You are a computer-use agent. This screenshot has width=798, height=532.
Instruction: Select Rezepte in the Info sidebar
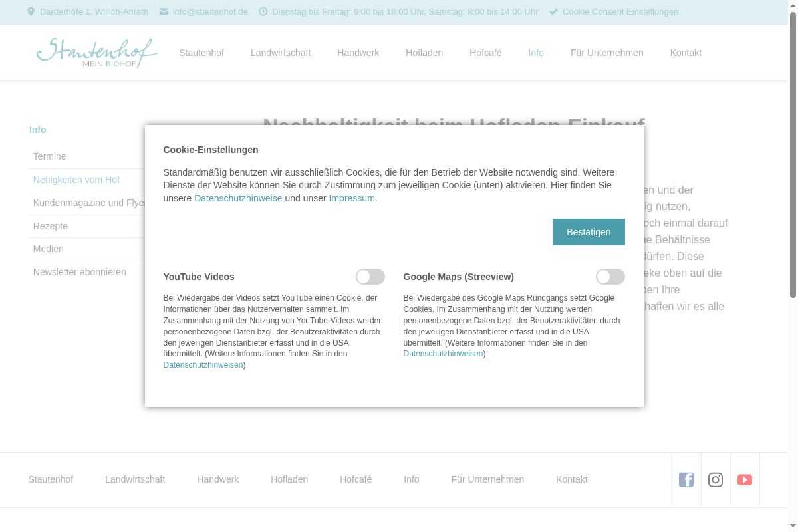(x=51, y=226)
